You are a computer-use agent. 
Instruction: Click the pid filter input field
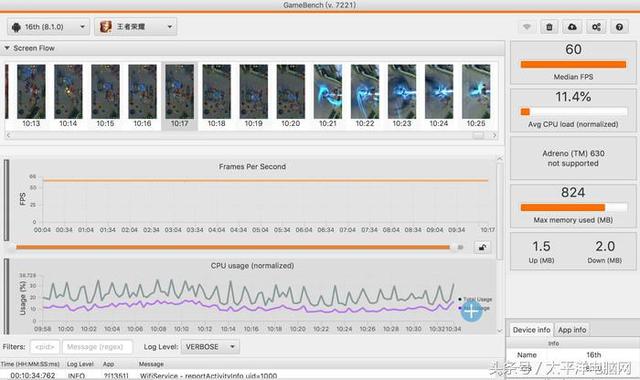point(45,347)
